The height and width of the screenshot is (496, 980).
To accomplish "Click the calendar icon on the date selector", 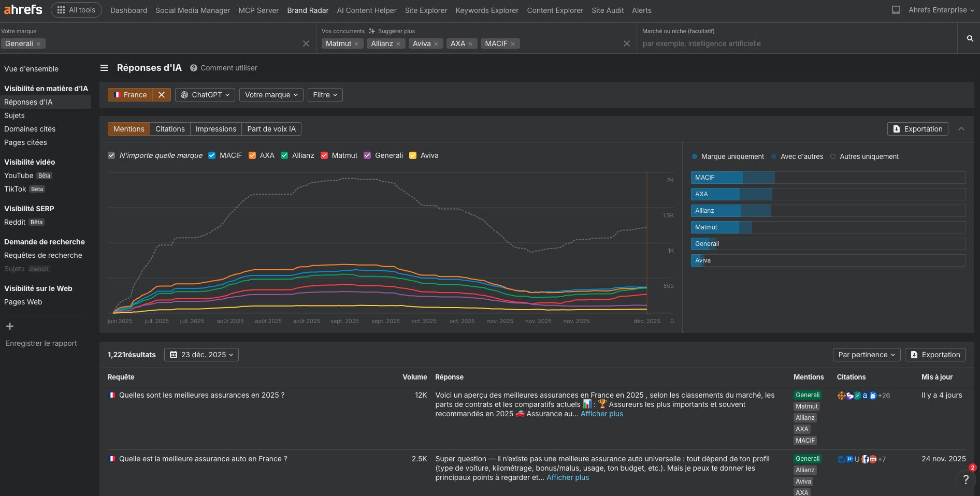I will pyautogui.click(x=174, y=354).
